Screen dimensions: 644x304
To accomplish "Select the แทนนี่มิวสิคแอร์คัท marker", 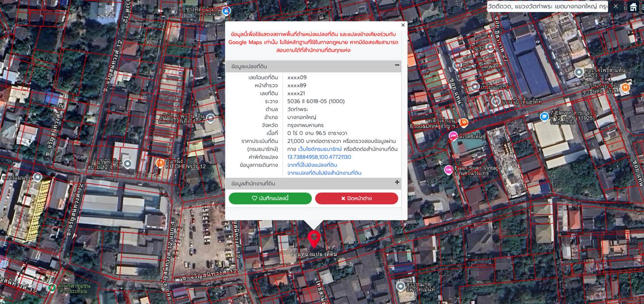I will pyautogui.click(x=496, y=101).
